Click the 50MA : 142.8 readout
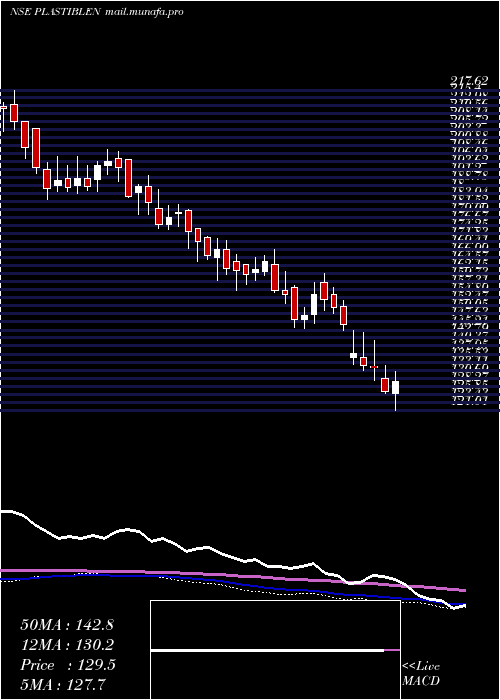This screenshot has width=500, height=700. (x=67, y=625)
